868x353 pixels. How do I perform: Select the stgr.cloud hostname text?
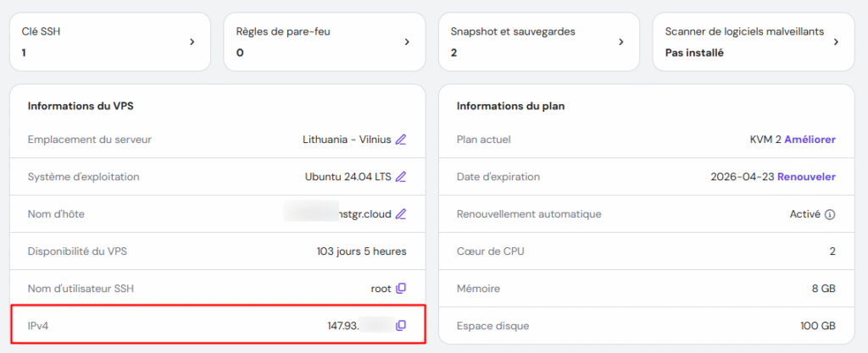pos(364,214)
